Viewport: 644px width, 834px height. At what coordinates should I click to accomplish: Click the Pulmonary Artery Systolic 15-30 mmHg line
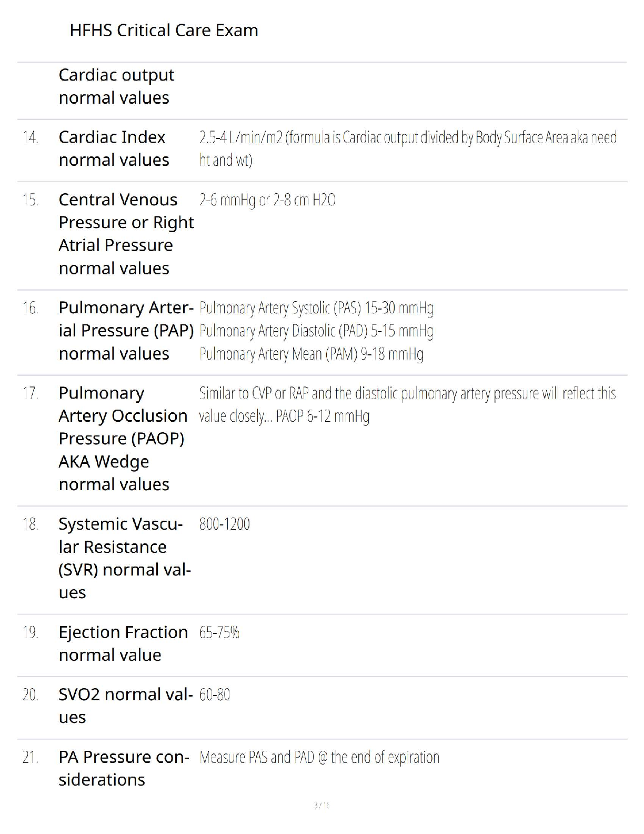coord(316,308)
